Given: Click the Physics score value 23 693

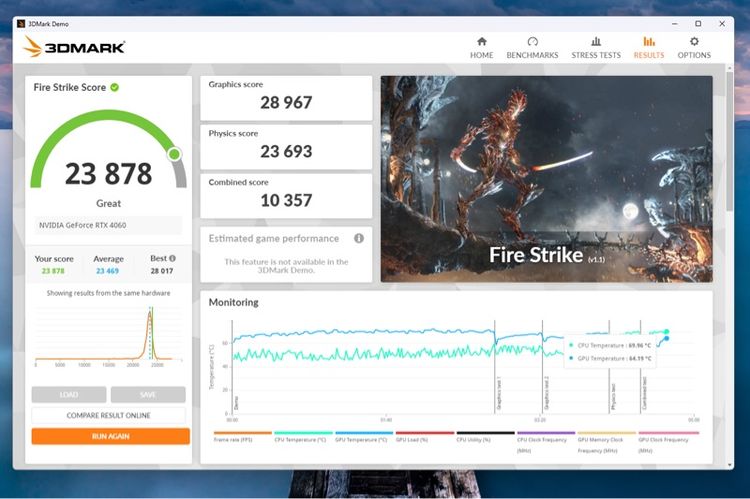Looking at the screenshot, I should pyautogui.click(x=286, y=152).
